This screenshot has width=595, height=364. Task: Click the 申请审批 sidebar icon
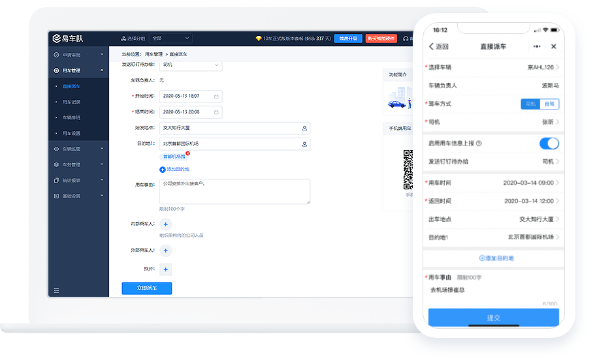click(x=56, y=55)
